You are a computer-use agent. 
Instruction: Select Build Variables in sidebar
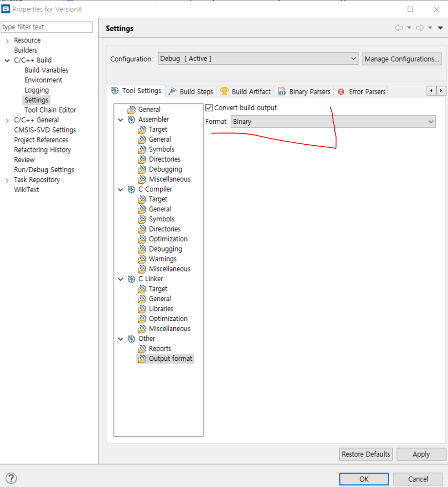click(46, 70)
